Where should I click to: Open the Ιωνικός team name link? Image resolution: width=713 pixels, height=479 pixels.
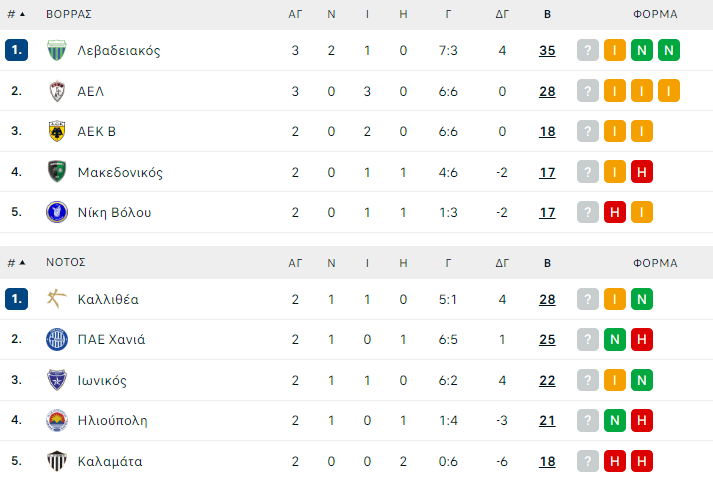pos(102,380)
